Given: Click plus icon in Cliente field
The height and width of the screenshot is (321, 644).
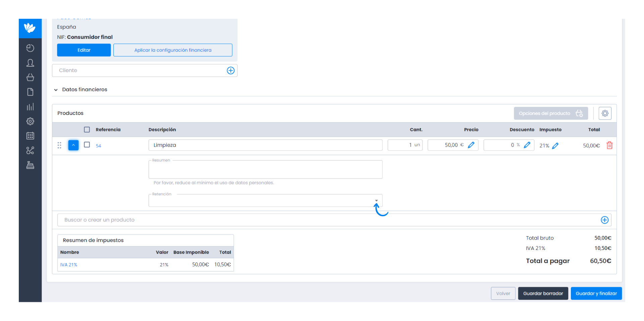Looking at the screenshot, I should (231, 70).
